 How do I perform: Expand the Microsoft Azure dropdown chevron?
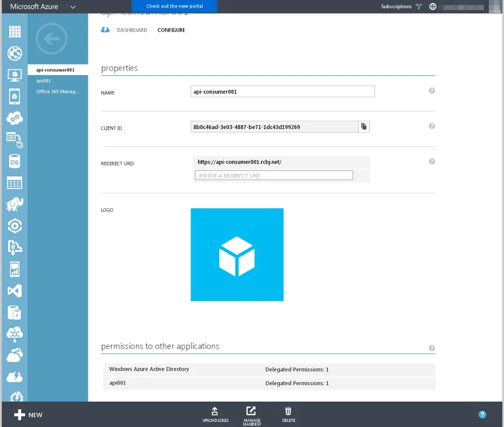click(73, 7)
